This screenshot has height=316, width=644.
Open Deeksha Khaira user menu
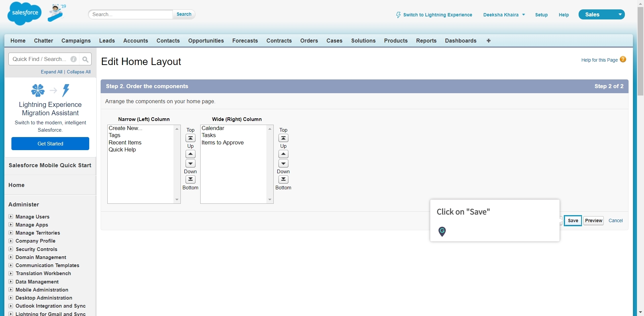(x=504, y=15)
